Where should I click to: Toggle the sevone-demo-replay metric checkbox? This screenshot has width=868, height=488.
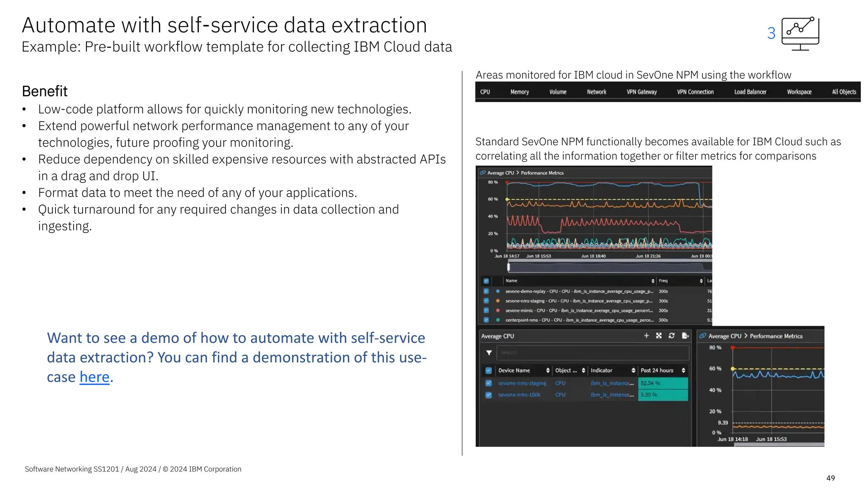[x=486, y=291]
